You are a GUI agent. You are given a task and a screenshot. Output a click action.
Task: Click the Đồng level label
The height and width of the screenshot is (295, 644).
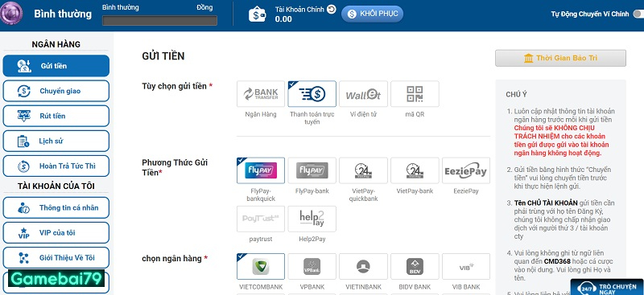pyautogui.click(x=204, y=7)
